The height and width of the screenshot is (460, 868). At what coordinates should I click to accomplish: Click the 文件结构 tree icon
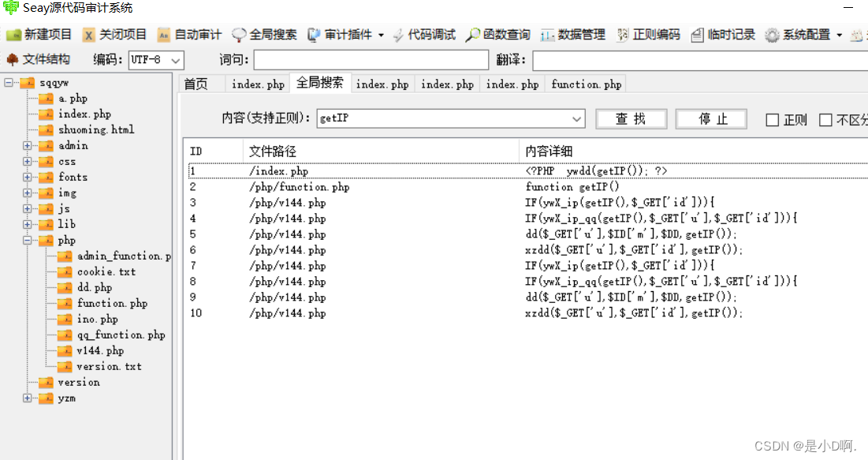(12, 59)
